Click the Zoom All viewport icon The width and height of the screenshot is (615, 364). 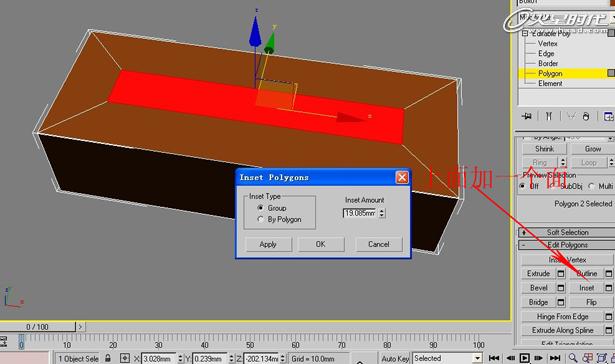coord(588,358)
